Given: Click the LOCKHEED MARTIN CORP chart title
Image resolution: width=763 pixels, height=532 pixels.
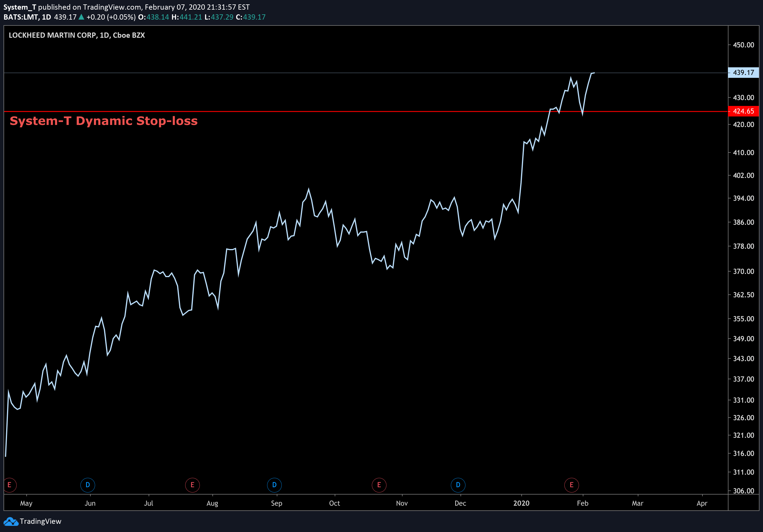Looking at the screenshot, I should point(77,35).
